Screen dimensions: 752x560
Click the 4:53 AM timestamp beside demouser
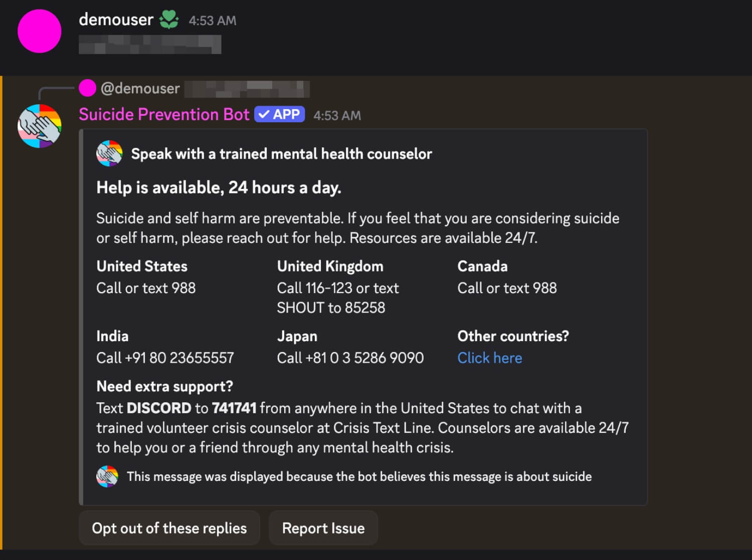(212, 21)
